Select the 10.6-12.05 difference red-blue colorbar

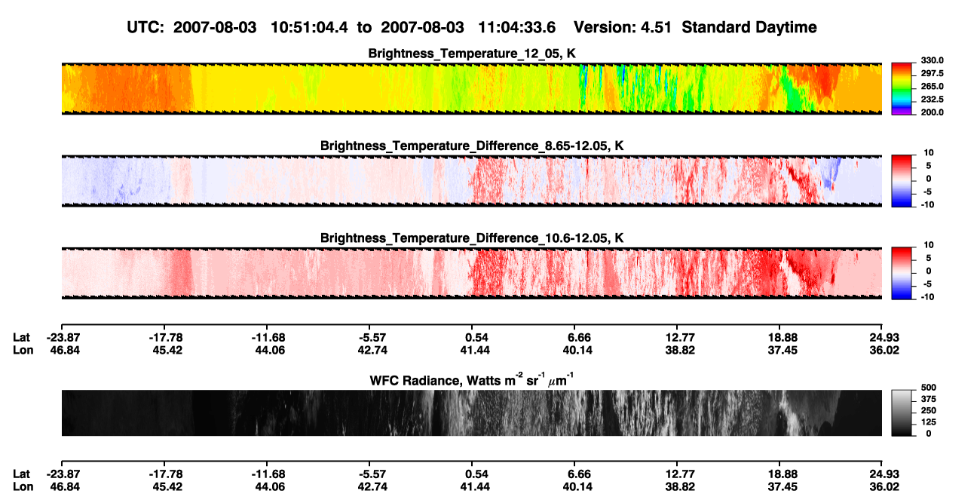click(902, 271)
